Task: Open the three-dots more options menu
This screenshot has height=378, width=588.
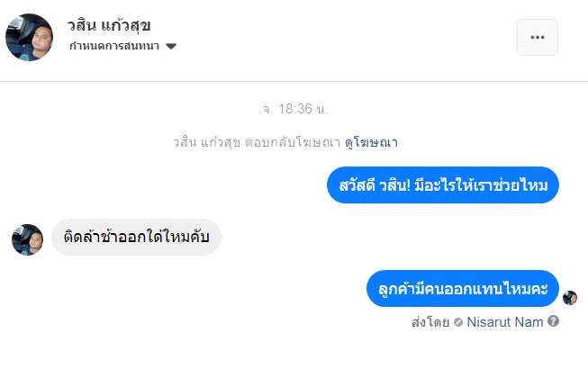Action: 537,37
